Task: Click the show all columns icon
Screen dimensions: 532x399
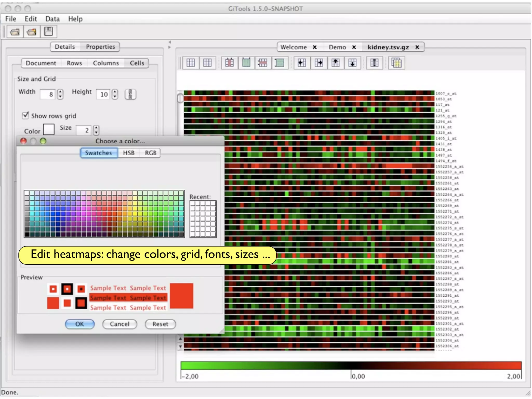Action: click(246, 63)
